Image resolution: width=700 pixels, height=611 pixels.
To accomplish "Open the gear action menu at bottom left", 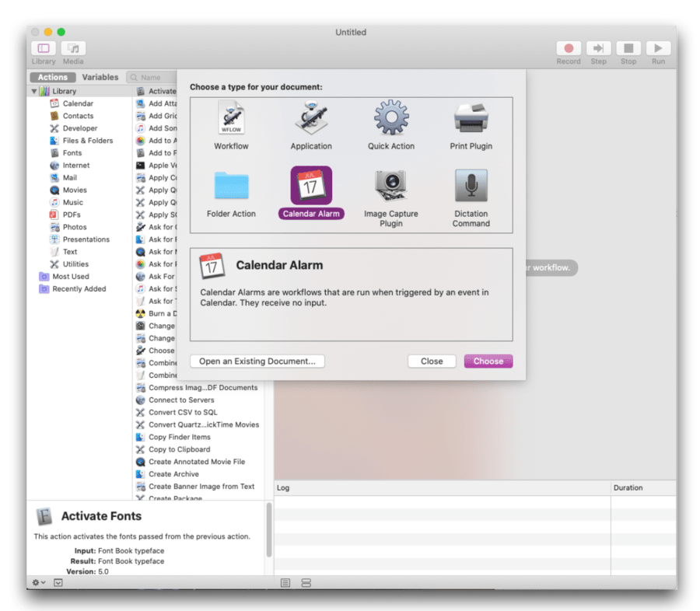I will tap(37, 582).
